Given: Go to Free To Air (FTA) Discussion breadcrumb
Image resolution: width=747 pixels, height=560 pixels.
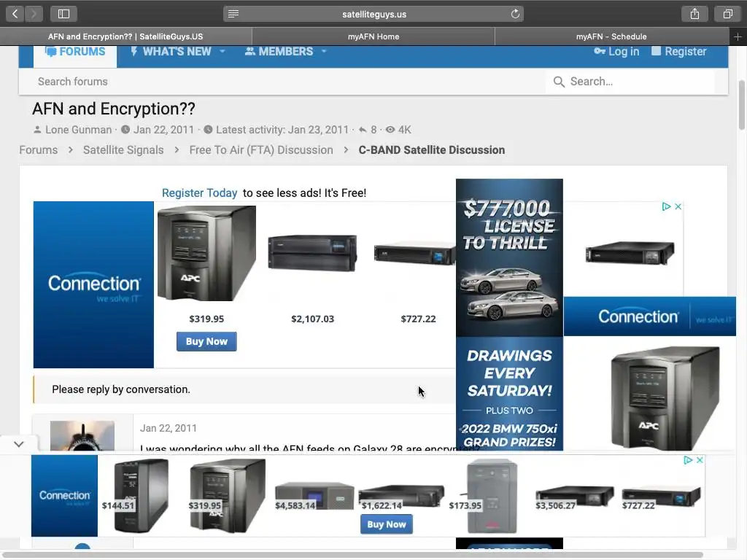Looking at the screenshot, I should click(261, 150).
